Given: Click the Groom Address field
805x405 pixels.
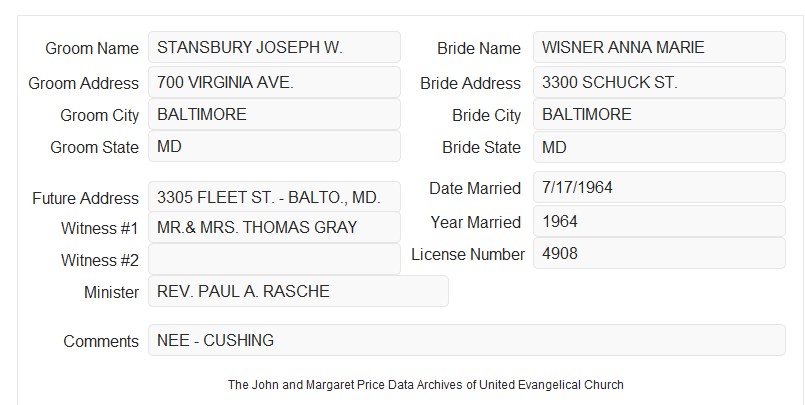Looking at the screenshot, I should 274,82.
